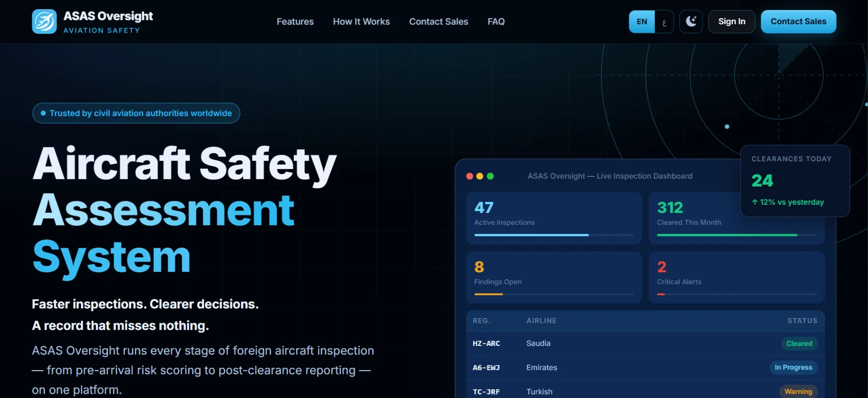Viewport: 868px width, 398px height.
Task: Open the Features navigation item
Action: point(295,22)
